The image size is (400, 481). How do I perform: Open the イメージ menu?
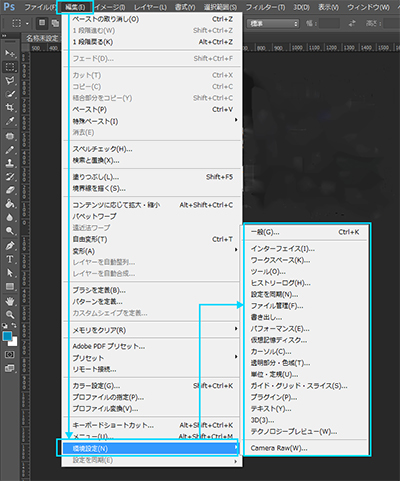click(110, 7)
